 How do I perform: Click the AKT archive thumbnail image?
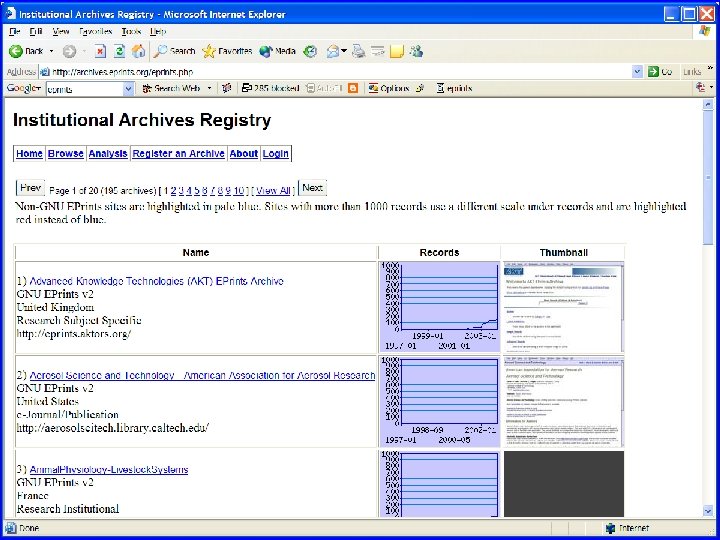tap(564, 307)
